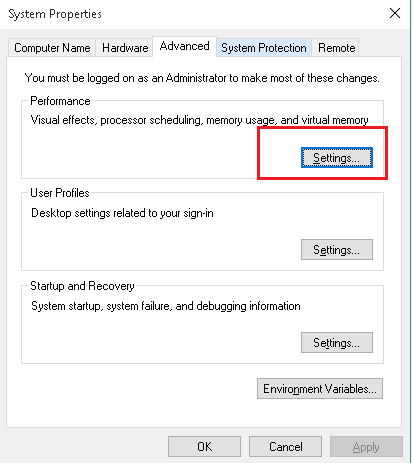Screen dimensions: 413x463
Task: Switch to the Computer Name tab
Action: coord(52,48)
